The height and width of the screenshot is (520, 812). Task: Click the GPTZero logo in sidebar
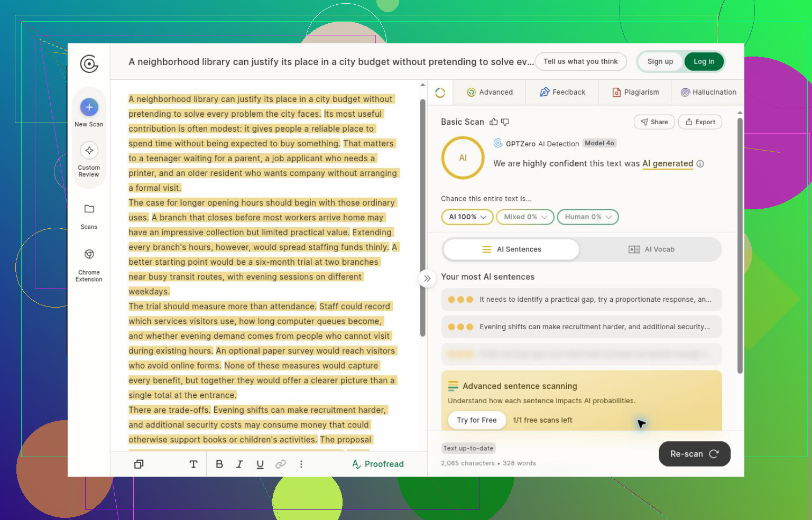click(89, 64)
